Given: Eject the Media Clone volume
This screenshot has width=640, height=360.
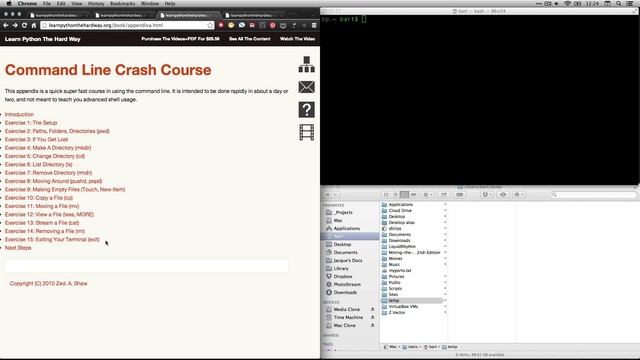Looking at the screenshot, I should 372,309.
